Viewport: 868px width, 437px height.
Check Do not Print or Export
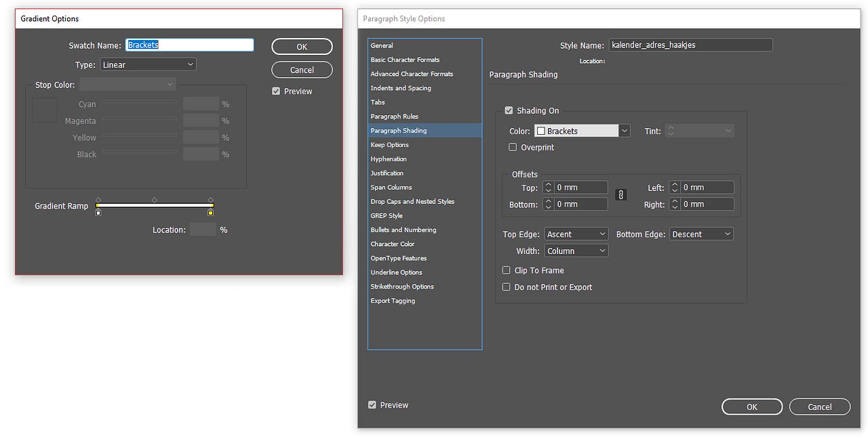click(506, 287)
